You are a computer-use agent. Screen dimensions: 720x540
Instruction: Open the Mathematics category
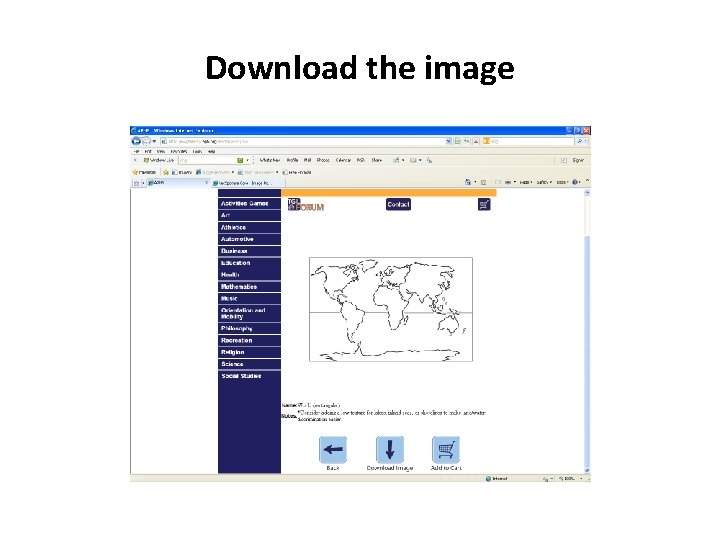249,287
